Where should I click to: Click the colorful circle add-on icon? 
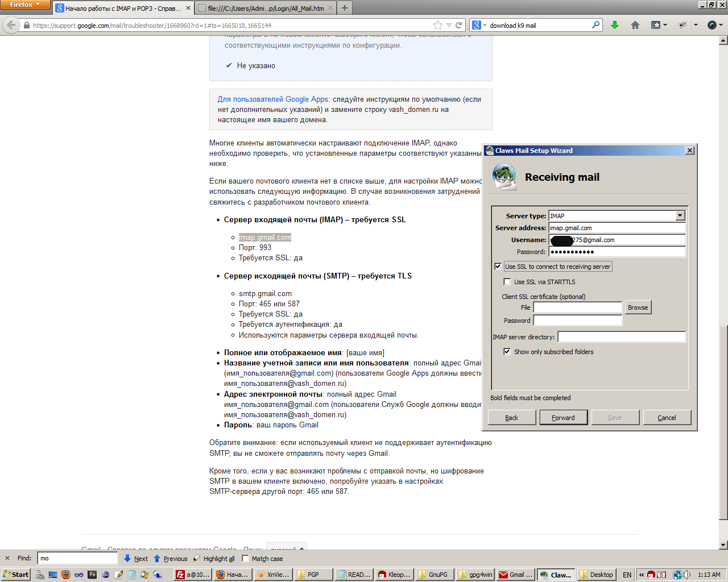712,25
